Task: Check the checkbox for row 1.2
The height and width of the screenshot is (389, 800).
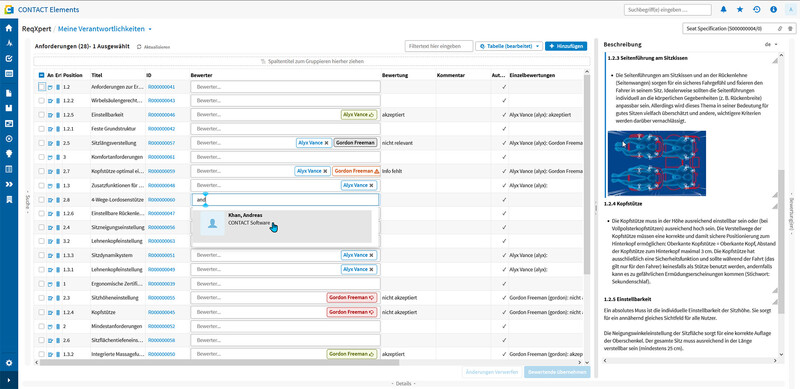Action: (41, 87)
